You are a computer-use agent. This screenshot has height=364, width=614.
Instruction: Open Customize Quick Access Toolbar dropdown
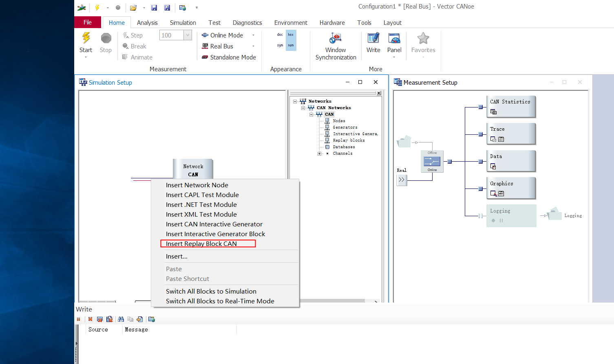(197, 8)
